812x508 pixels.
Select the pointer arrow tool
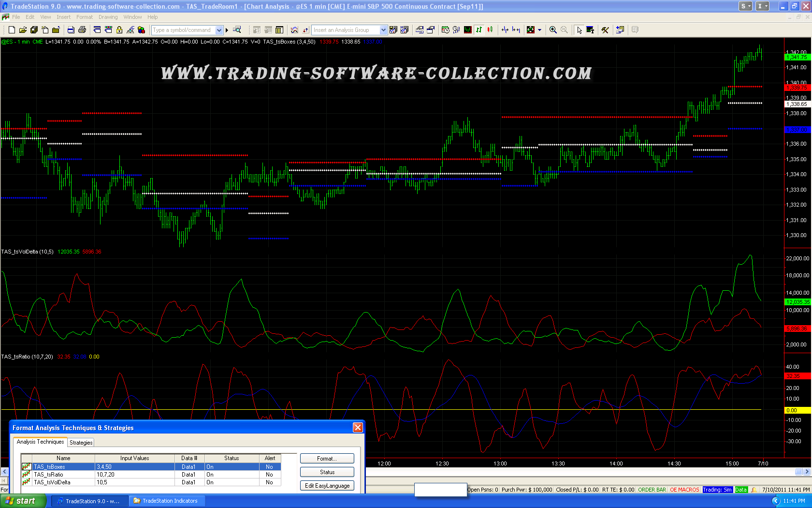579,30
